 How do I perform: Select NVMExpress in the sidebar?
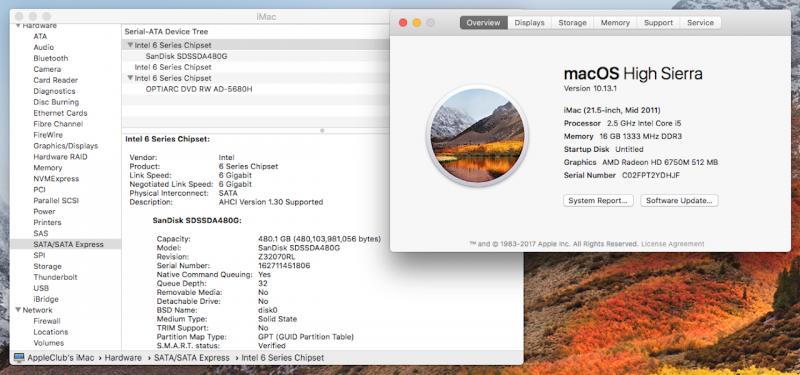(x=56, y=179)
